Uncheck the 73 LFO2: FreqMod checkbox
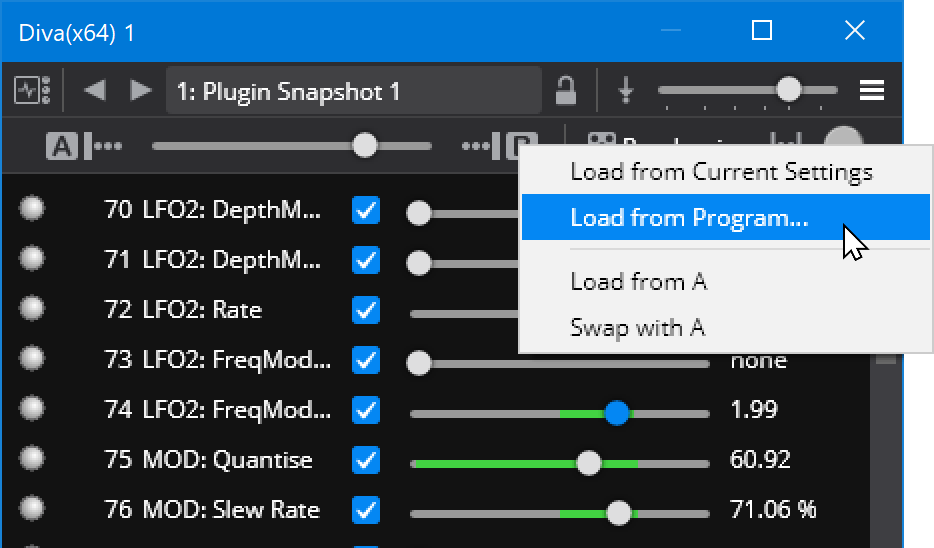934x548 pixels. [x=366, y=360]
